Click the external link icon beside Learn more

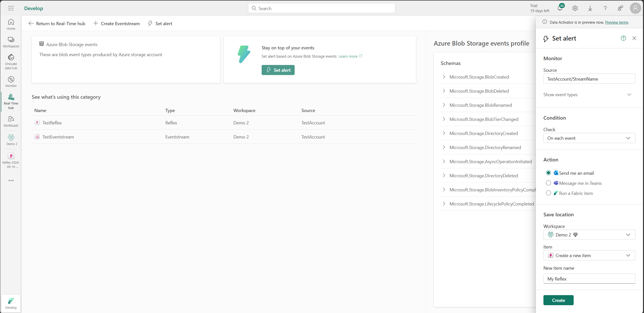pos(360,56)
